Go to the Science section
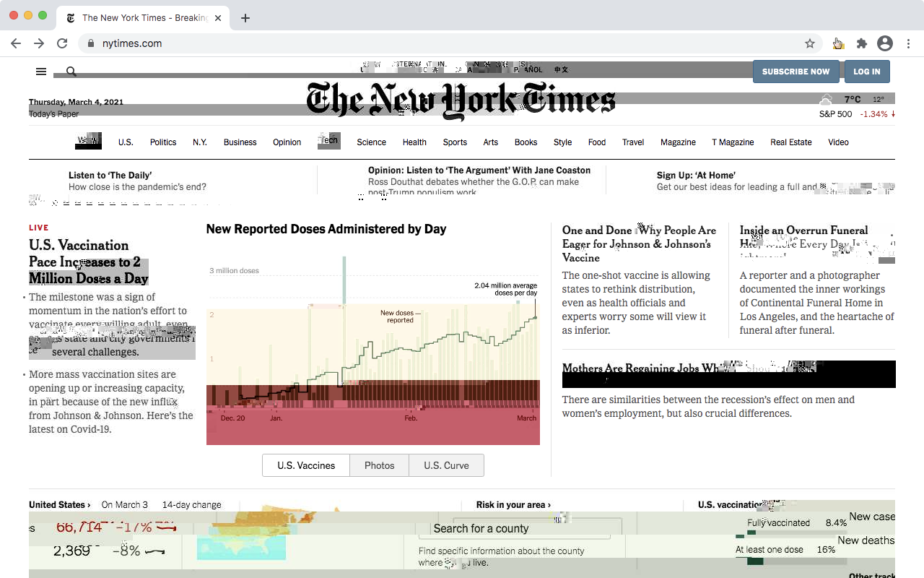Screen dimensions: 924x578 pos(372,142)
